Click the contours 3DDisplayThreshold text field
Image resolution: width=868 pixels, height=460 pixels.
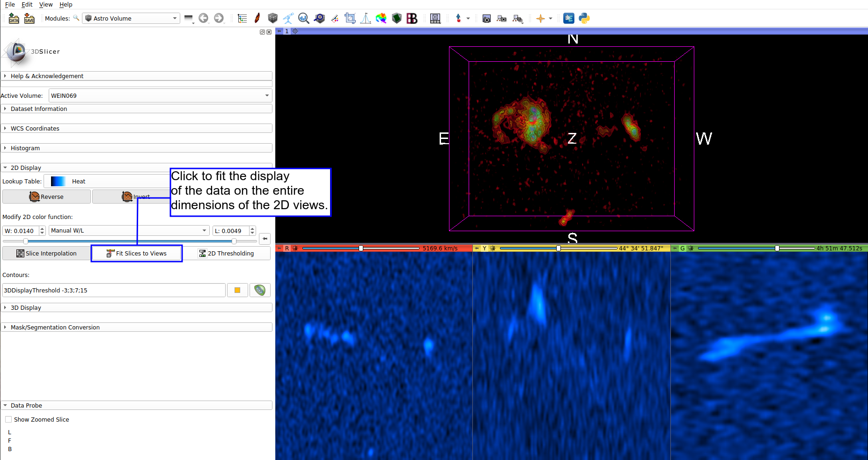(114, 290)
